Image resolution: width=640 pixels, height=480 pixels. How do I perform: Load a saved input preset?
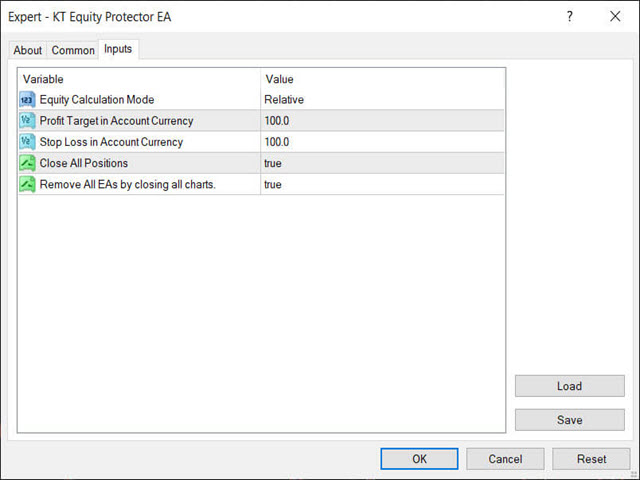(569, 386)
